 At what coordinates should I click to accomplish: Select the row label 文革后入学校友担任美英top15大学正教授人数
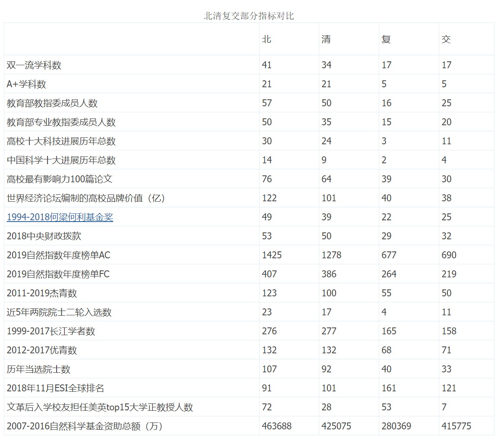[100, 407]
